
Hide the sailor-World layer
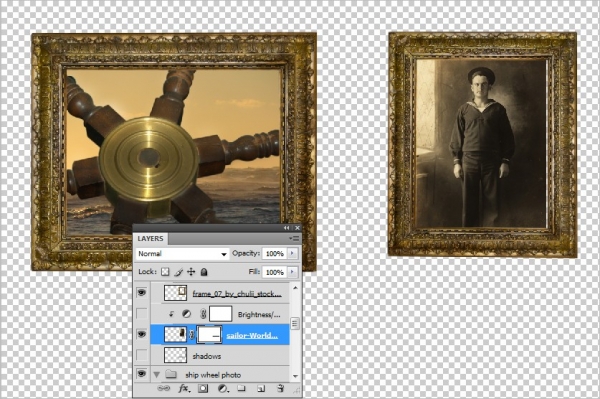(x=142, y=334)
